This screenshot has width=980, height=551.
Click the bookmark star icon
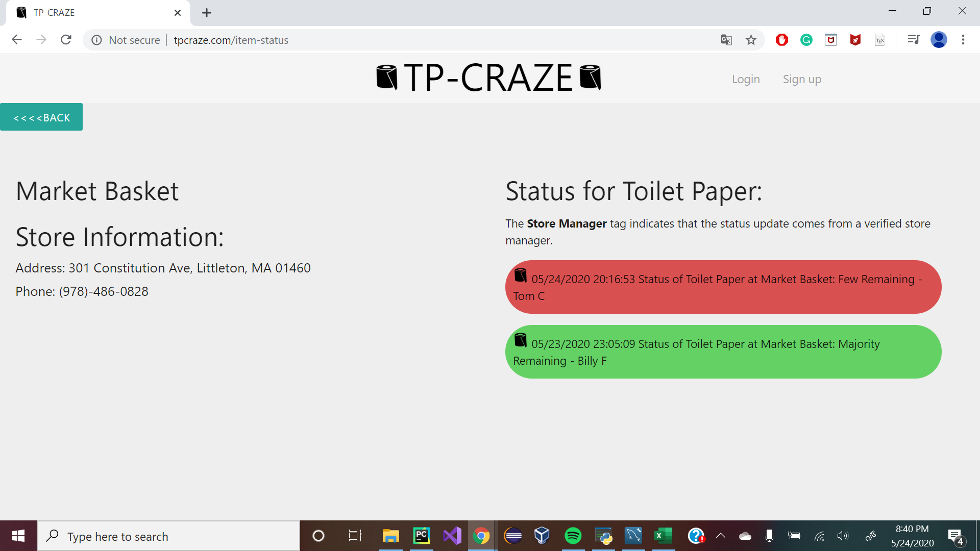coord(751,40)
